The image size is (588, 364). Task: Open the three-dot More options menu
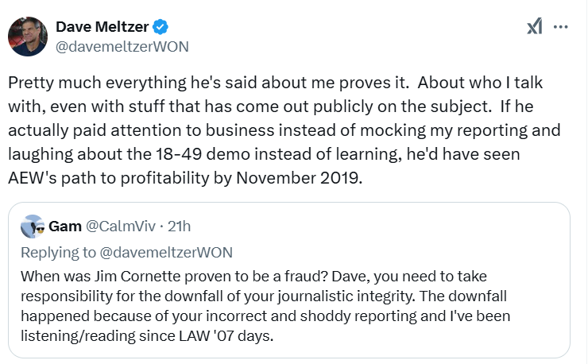[x=561, y=26]
